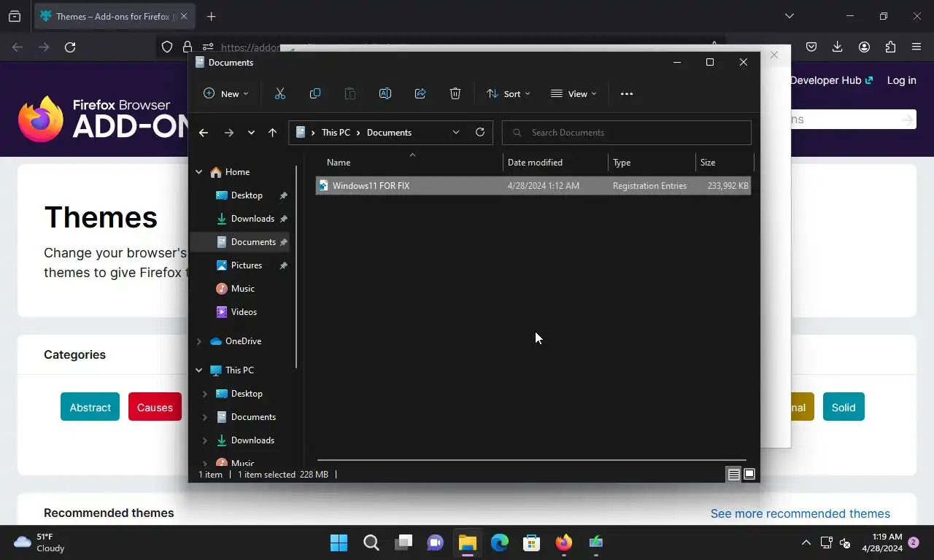Image resolution: width=934 pixels, height=560 pixels.
Task: Select the Windows11 FOR FIX file
Action: point(533,185)
